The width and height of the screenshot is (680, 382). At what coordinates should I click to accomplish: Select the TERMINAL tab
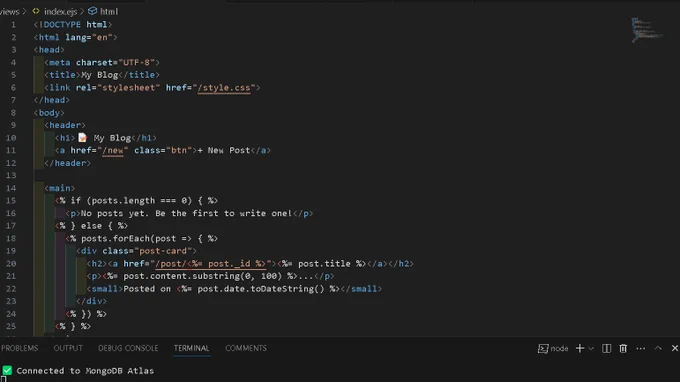[191, 348]
